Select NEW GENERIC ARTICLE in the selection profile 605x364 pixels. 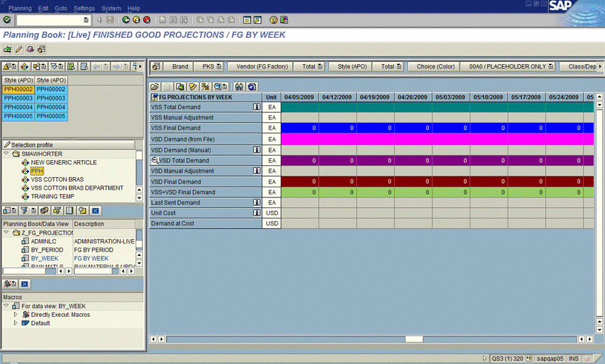(64, 162)
